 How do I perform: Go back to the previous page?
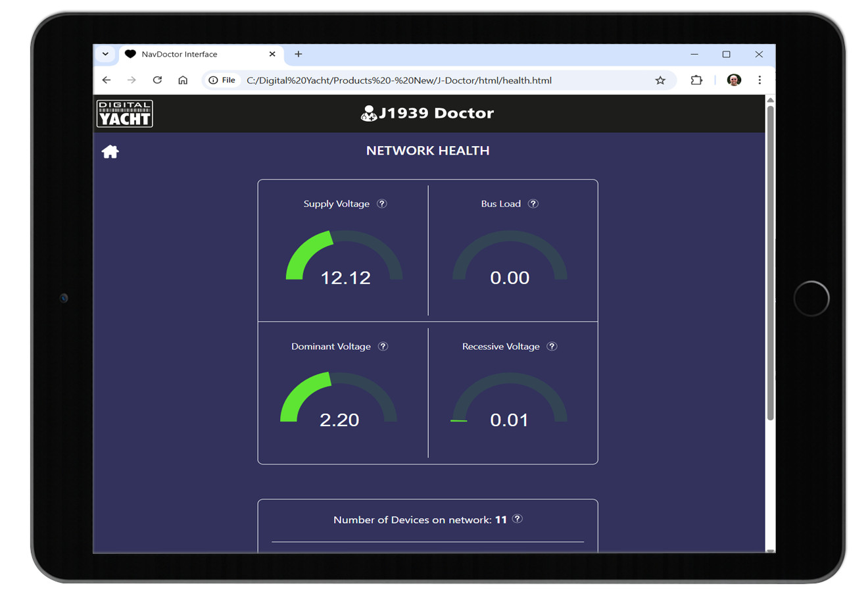click(x=107, y=80)
